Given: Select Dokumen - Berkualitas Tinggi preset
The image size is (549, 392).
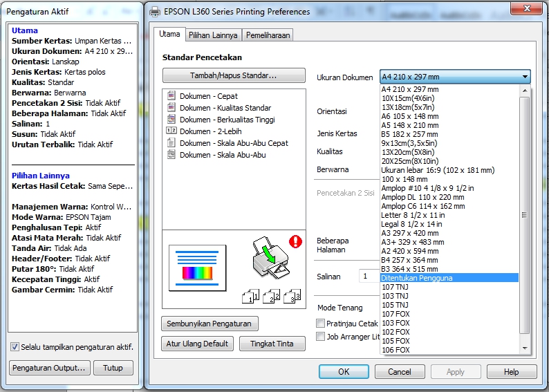Looking at the screenshot, I should [x=227, y=120].
